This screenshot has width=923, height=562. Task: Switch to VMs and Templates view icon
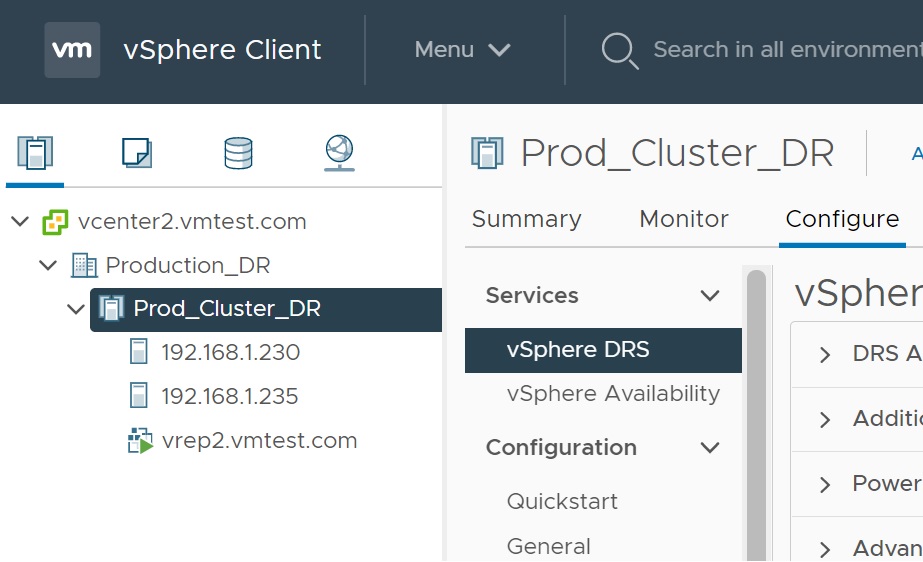(137, 153)
